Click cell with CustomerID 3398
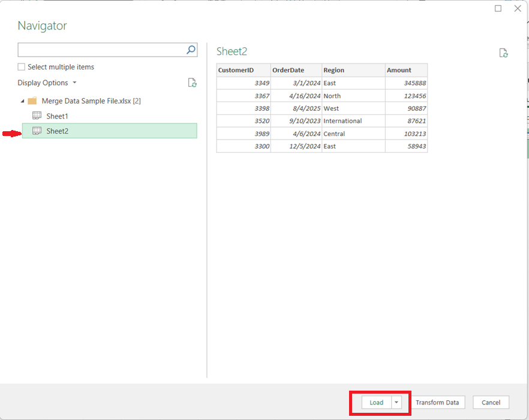 (244, 108)
